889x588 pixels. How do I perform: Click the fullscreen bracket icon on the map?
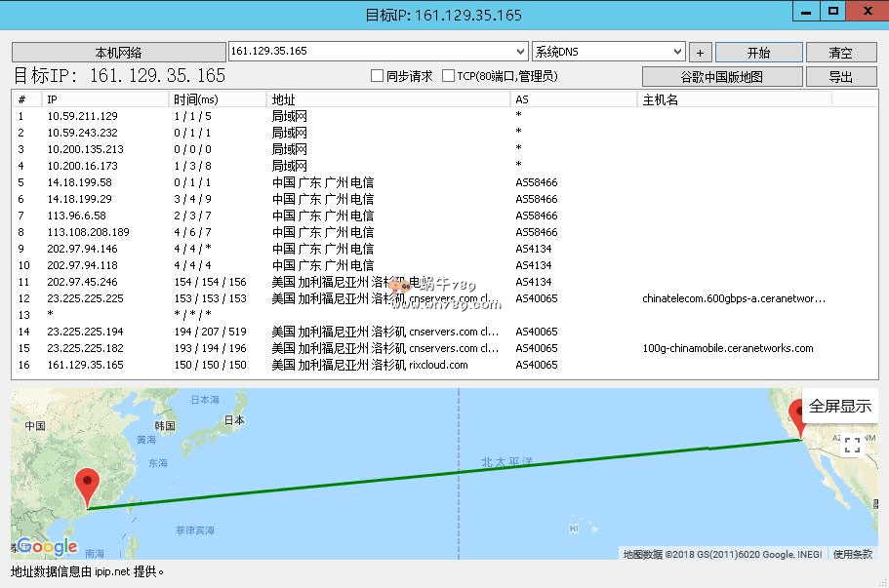(852, 446)
